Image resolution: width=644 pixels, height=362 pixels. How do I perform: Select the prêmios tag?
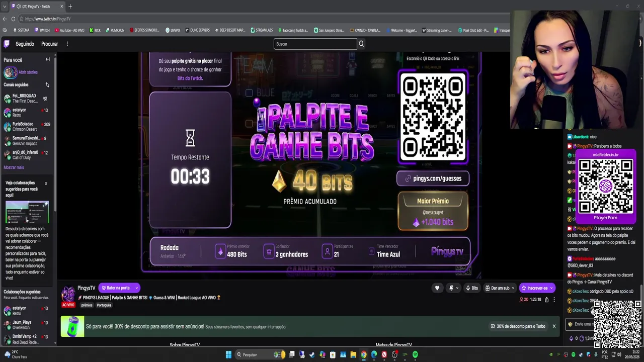87,305
